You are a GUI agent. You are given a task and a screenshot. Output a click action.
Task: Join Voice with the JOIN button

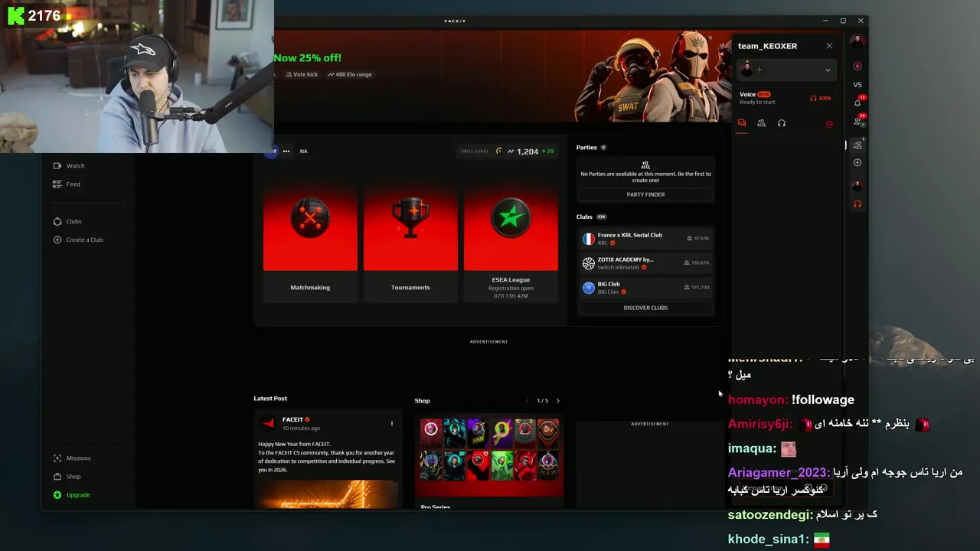[820, 98]
